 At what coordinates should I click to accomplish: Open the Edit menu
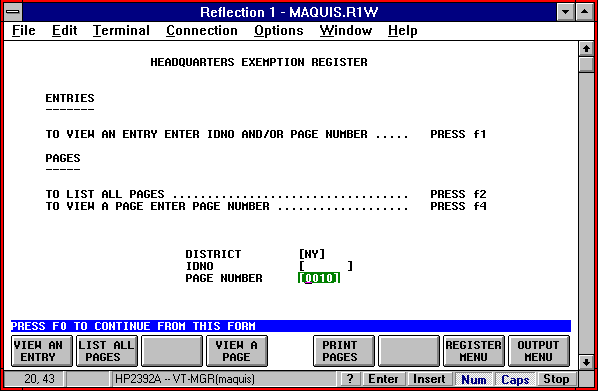64,31
